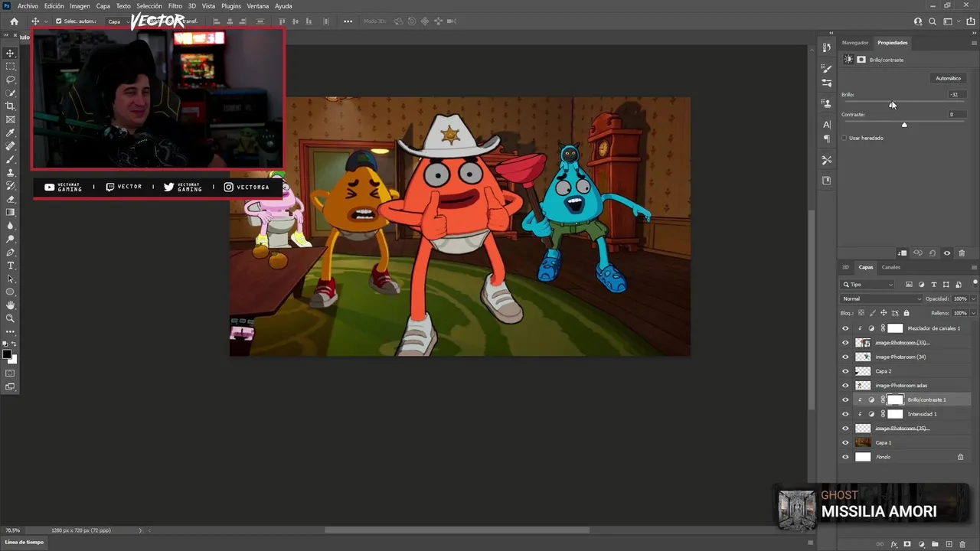Select the Zoom tool
This screenshot has height=551, width=980.
(x=11, y=318)
